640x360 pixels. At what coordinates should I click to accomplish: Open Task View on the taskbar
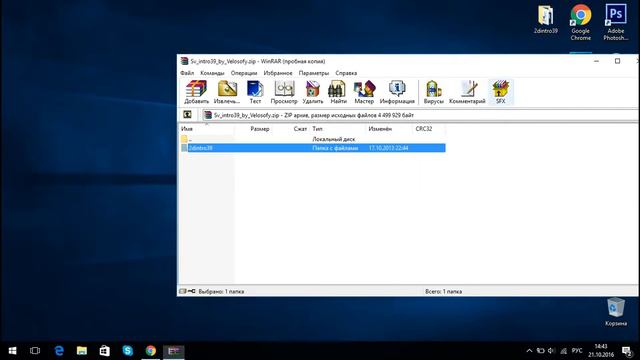click(35, 351)
